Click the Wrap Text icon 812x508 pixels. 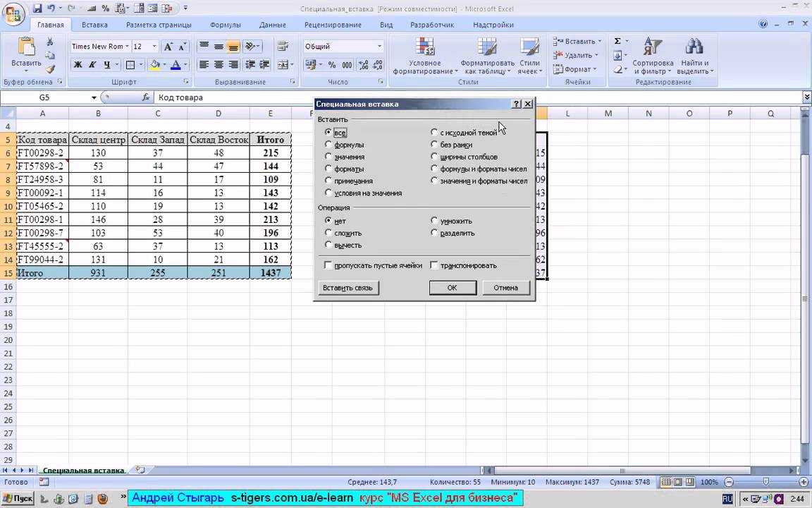tap(283, 47)
